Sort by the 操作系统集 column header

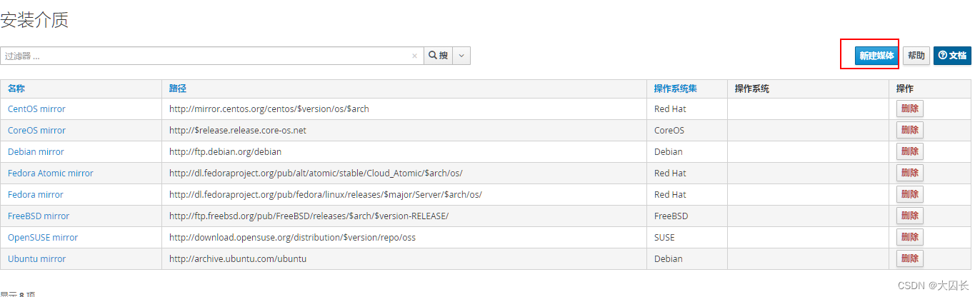coord(675,89)
